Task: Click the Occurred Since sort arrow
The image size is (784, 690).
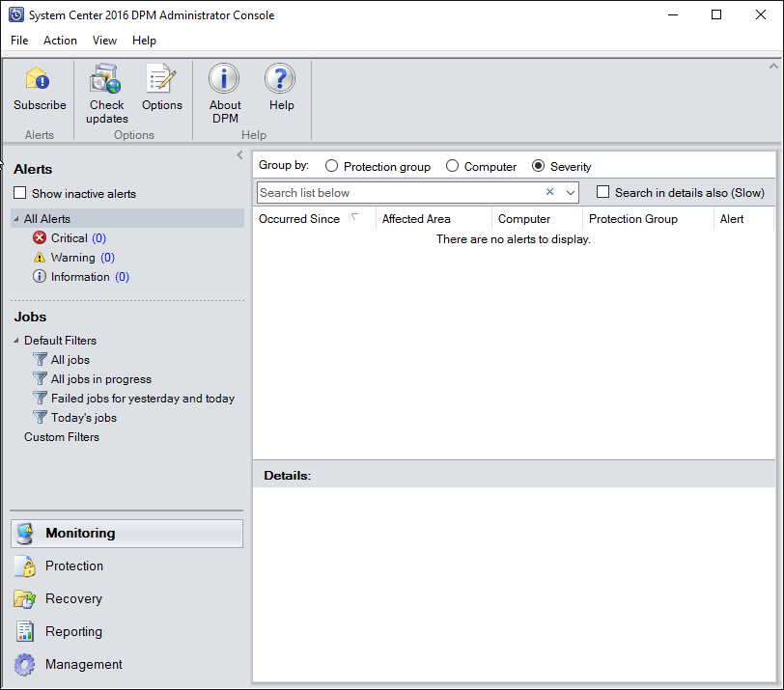Action: tap(354, 217)
